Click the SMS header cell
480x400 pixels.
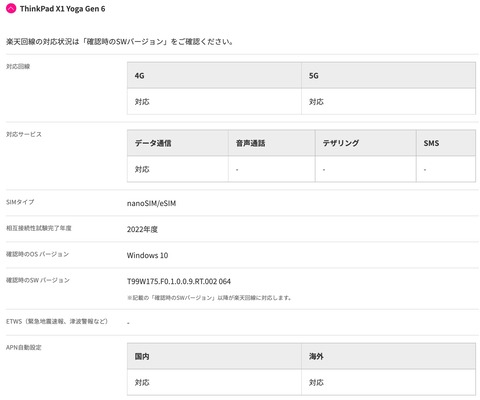point(446,143)
